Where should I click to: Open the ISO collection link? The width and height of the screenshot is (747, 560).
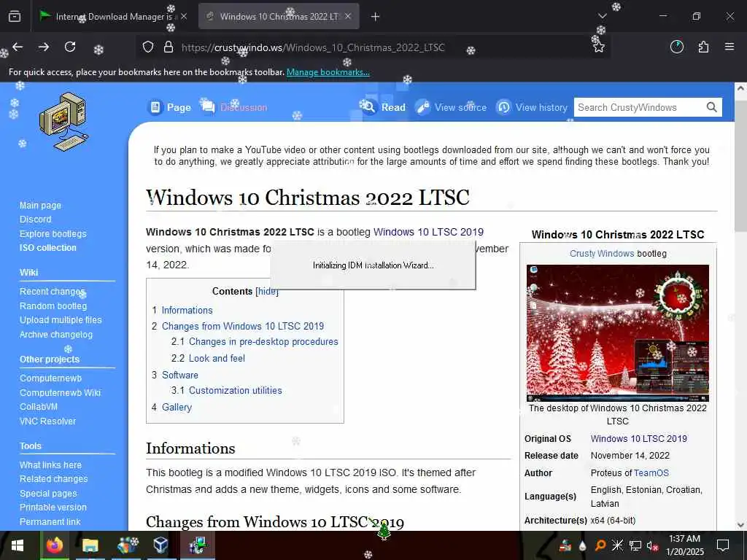tap(47, 248)
